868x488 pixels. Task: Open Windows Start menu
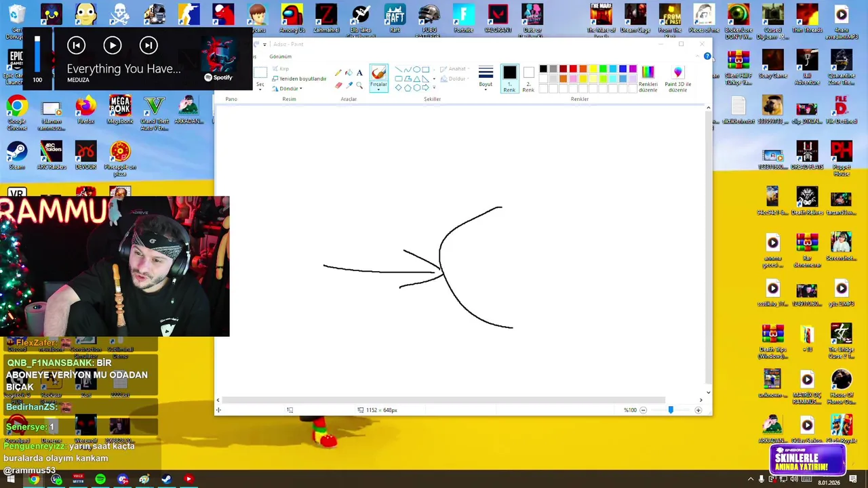(x=10, y=480)
